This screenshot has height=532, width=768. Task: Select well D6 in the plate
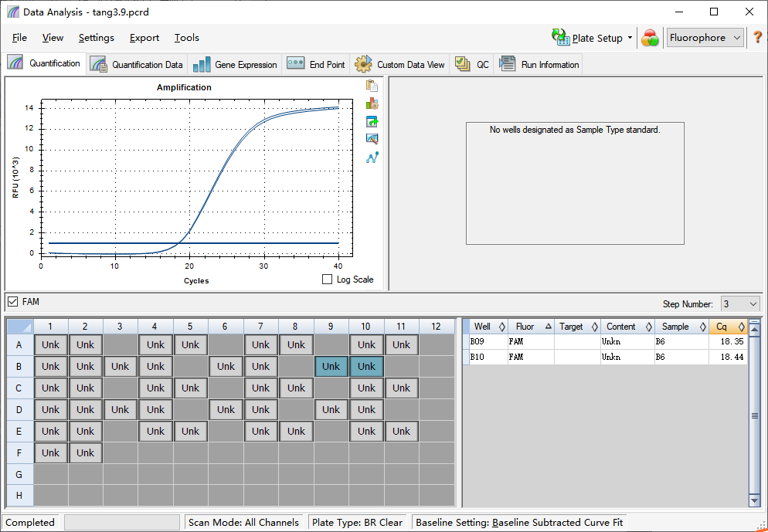pos(226,410)
